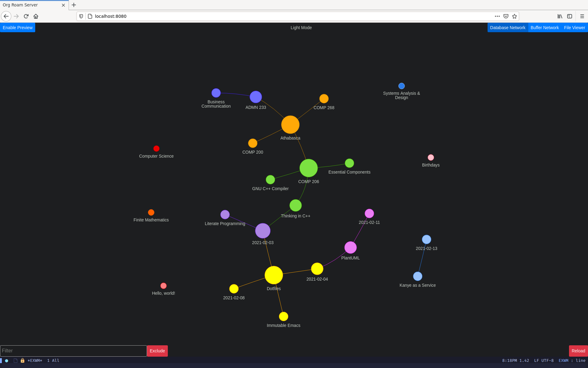Click the Database Network tab

(507, 28)
